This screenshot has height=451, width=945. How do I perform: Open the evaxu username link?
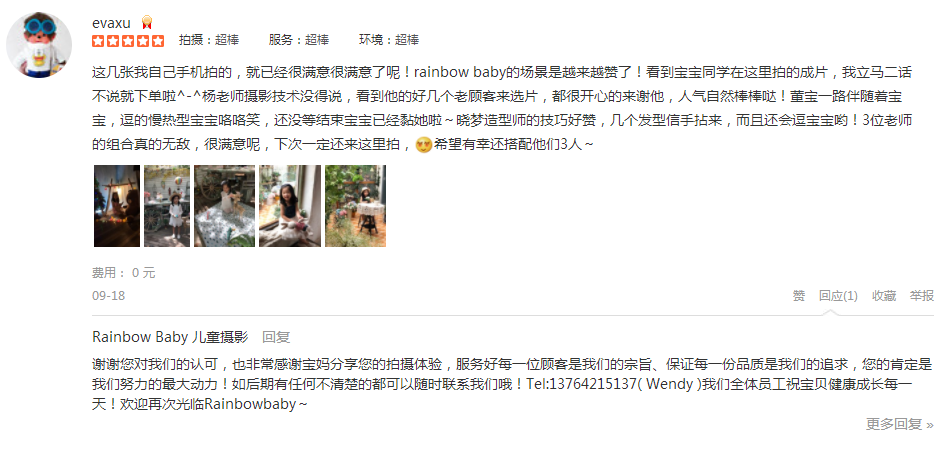tap(111, 23)
